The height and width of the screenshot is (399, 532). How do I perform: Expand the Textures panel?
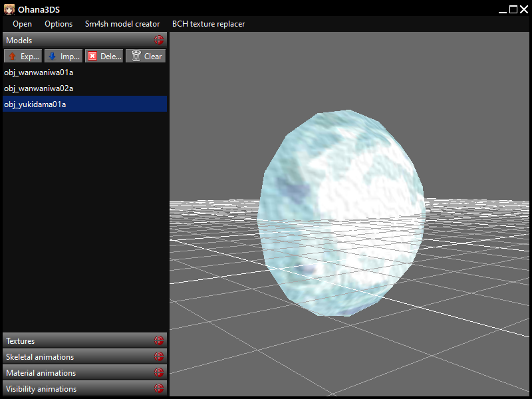[158, 341]
